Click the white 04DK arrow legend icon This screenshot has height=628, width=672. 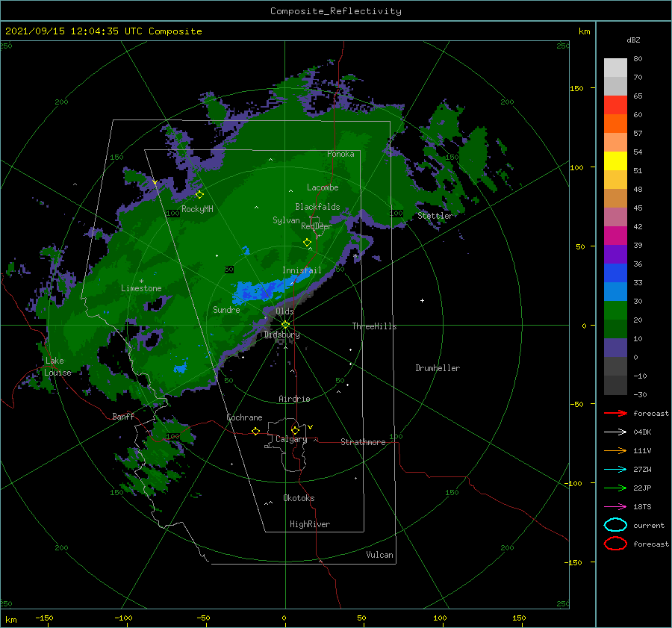click(615, 432)
